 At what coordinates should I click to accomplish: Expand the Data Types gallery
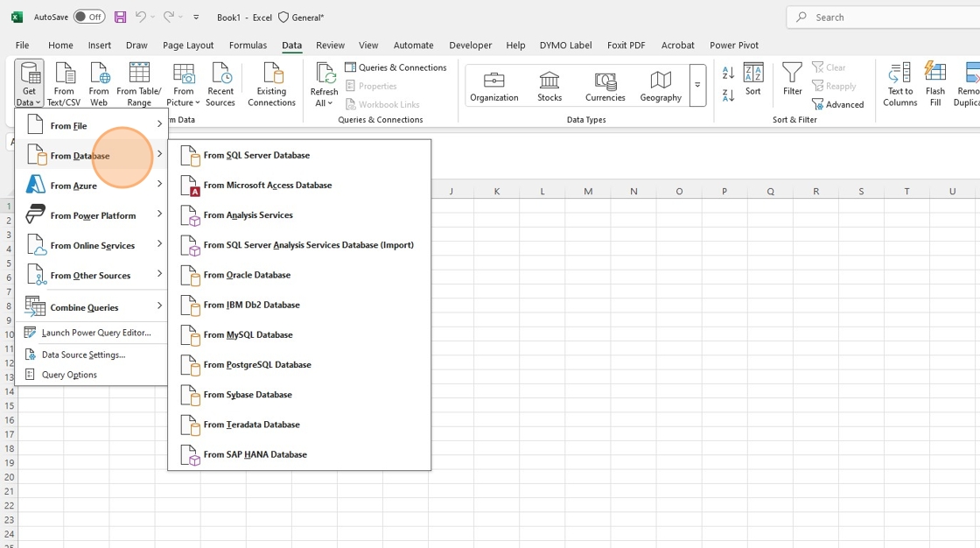click(697, 86)
